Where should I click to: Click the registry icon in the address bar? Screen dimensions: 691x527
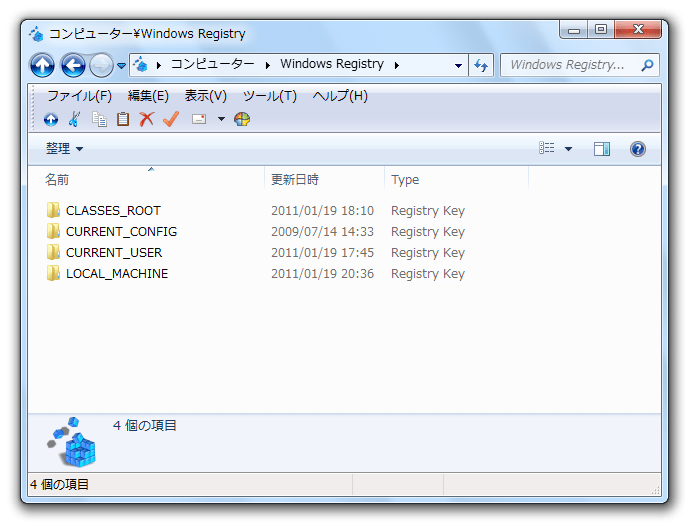click(x=140, y=65)
